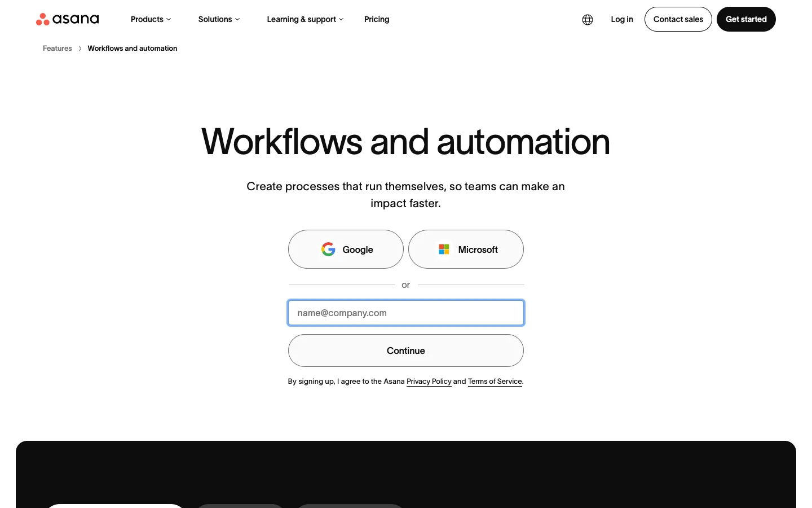Image resolution: width=812 pixels, height=508 pixels.
Task: Click the Get started button
Action: (746, 19)
